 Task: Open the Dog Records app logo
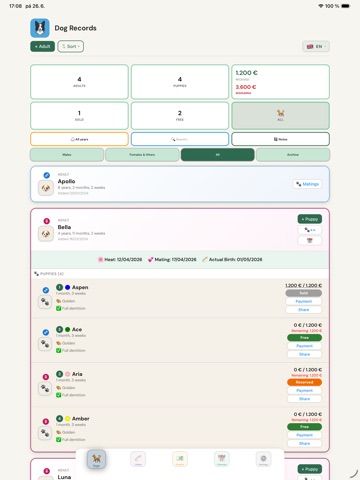pyautogui.click(x=40, y=28)
